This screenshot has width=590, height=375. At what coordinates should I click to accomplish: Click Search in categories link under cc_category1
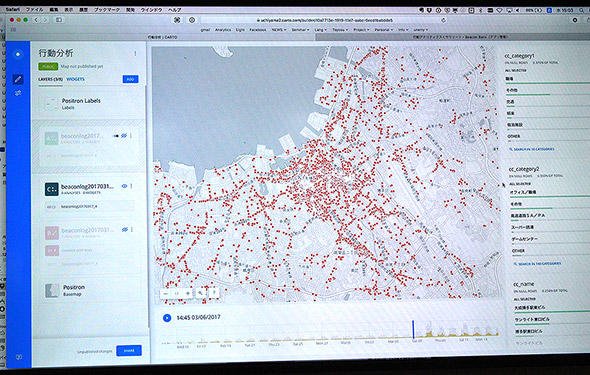pyautogui.click(x=532, y=149)
